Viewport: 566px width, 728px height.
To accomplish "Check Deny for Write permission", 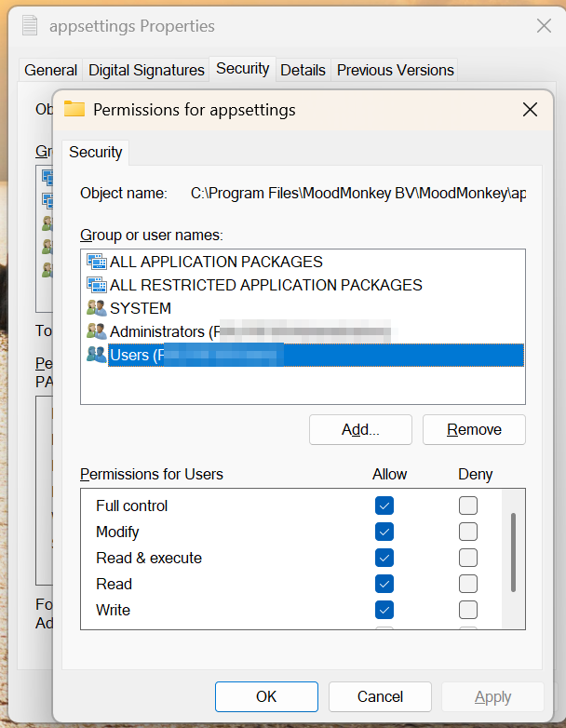I will [x=468, y=610].
